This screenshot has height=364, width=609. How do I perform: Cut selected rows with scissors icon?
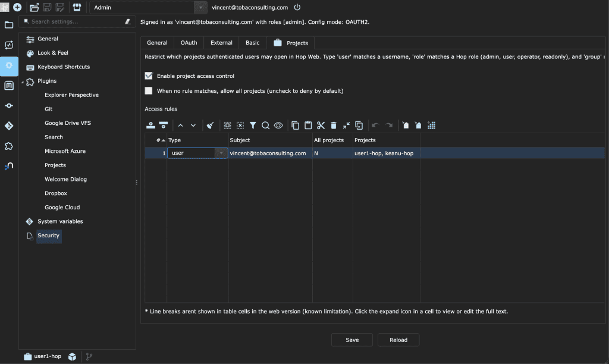point(321,125)
